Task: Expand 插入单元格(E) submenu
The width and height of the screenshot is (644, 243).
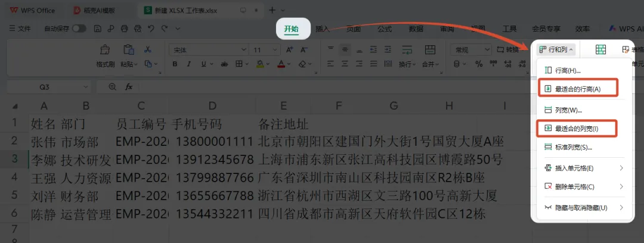Action: pyautogui.click(x=621, y=168)
